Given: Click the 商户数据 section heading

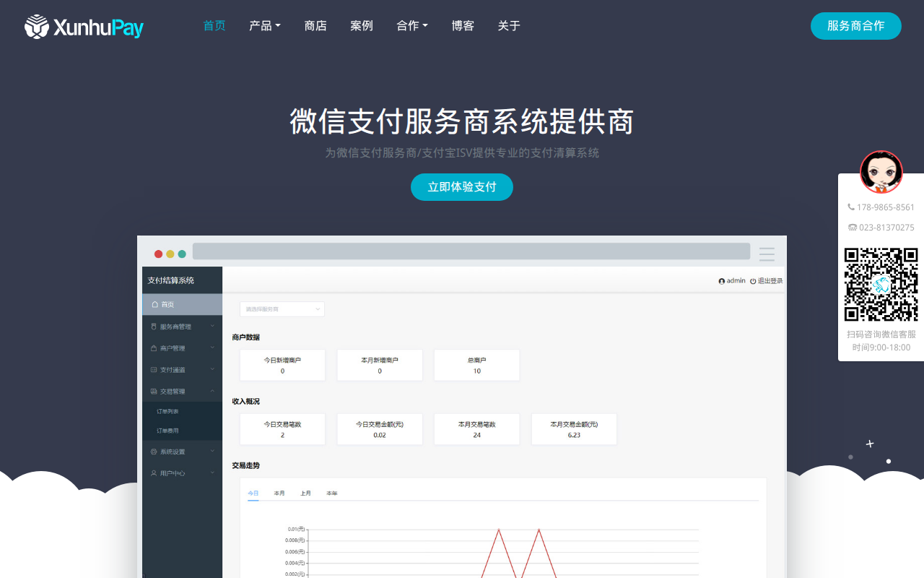Looking at the screenshot, I should [x=246, y=337].
